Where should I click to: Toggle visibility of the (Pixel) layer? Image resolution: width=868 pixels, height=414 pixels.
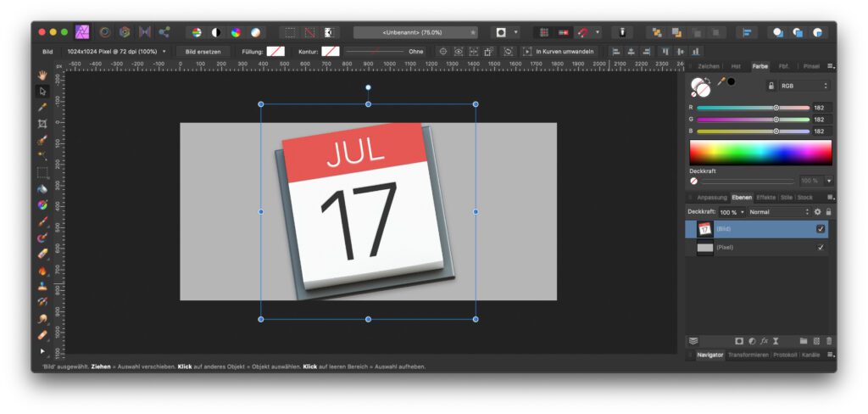point(821,248)
